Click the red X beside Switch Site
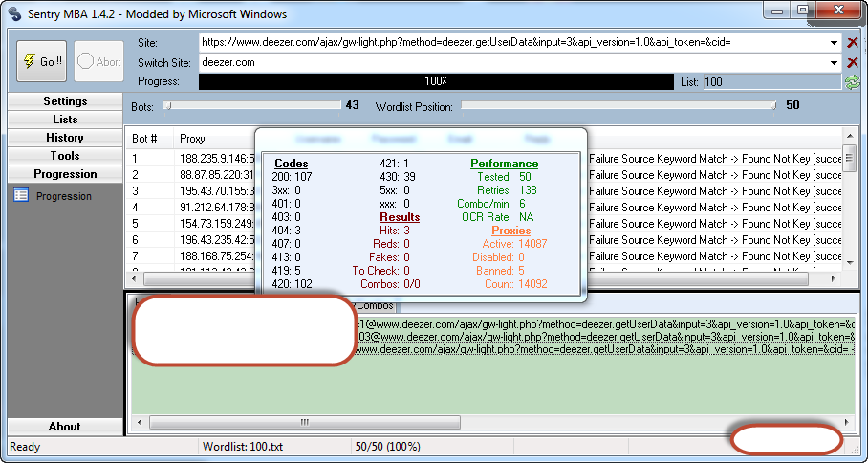 coord(853,62)
